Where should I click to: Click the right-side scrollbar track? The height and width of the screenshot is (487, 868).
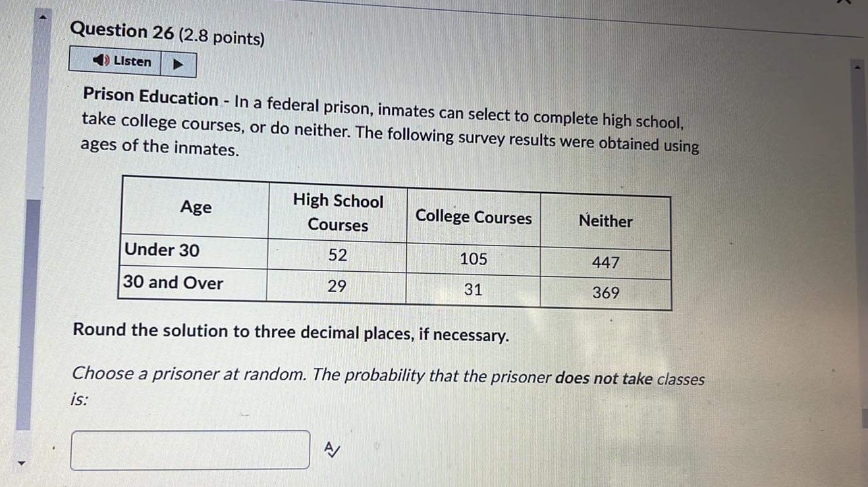(x=857, y=263)
